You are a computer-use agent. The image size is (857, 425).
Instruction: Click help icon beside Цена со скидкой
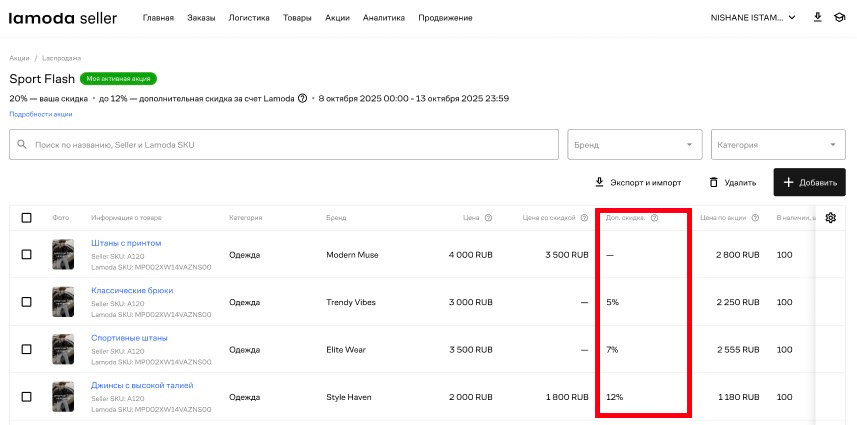point(583,218)
